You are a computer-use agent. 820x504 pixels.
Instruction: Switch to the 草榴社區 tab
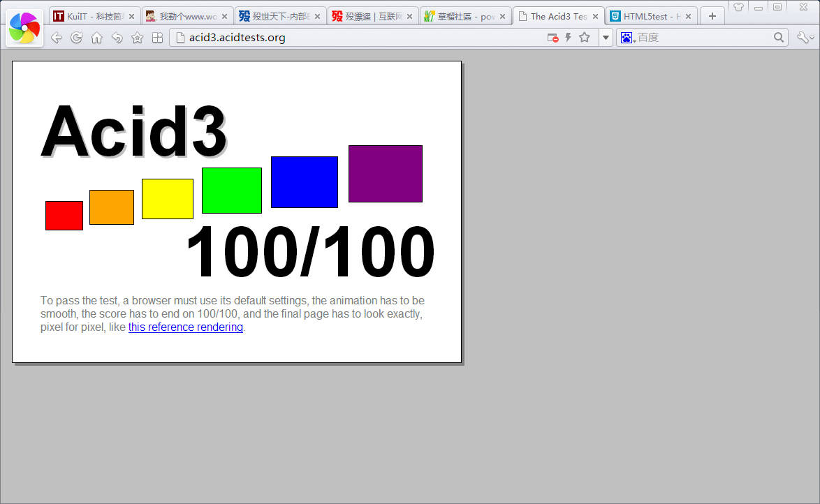(465, 16)
